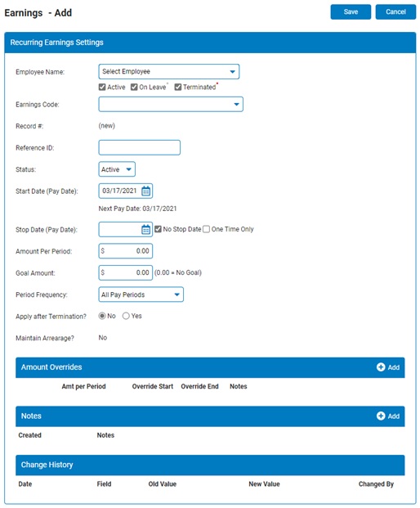Open the Stop Date calendar picker
Screen dimensions: 420x508
146,229
